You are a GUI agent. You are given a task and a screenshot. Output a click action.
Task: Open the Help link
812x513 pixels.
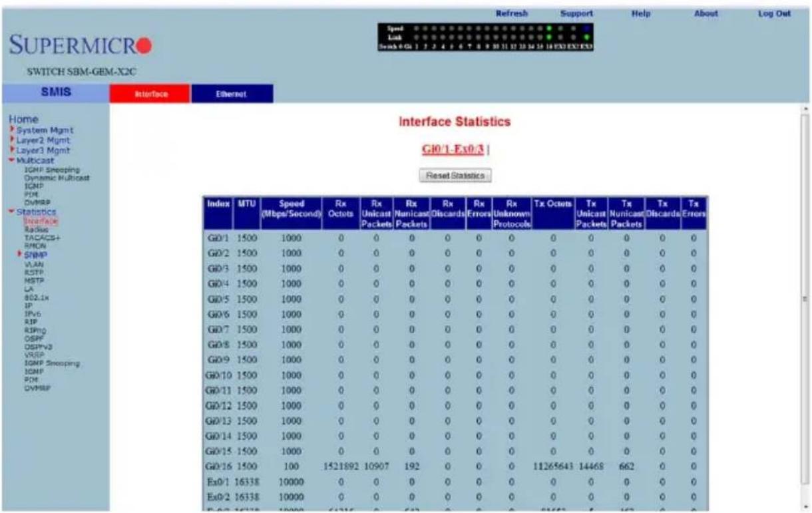(x=640, y=13)
